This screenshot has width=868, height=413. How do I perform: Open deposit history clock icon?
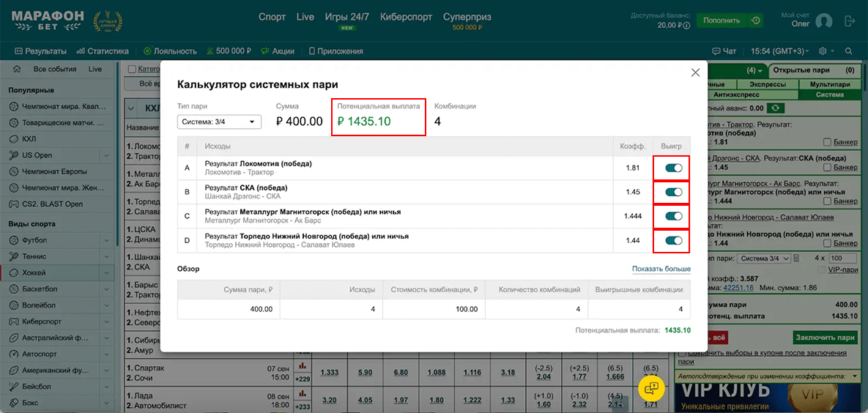click(x=755, y=21)
